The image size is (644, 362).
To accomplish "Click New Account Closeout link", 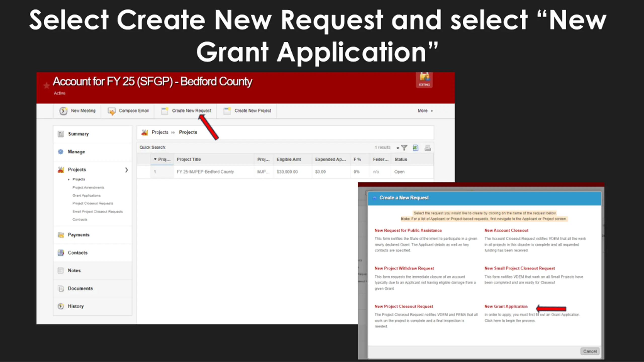I will pos(506,230).
